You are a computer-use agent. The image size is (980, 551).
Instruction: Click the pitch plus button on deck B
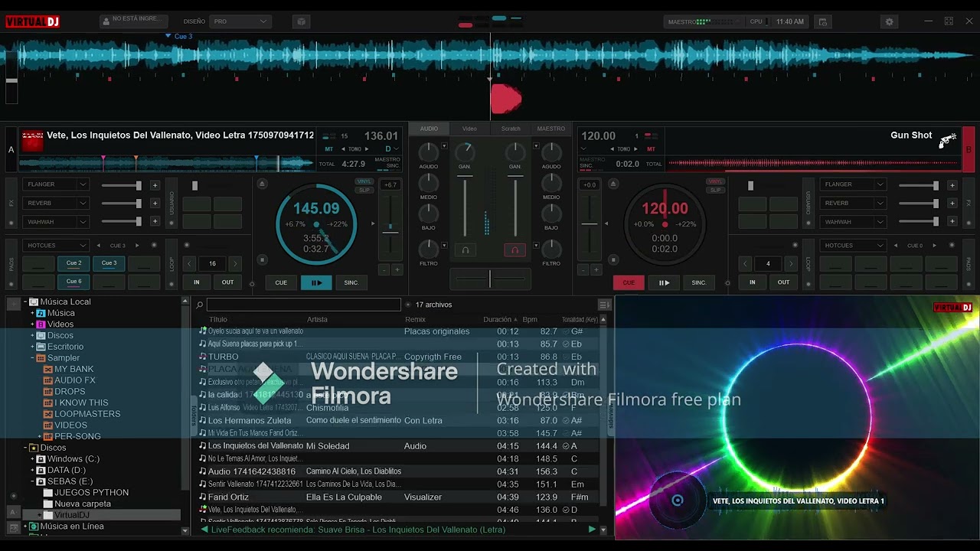(596, 269)
